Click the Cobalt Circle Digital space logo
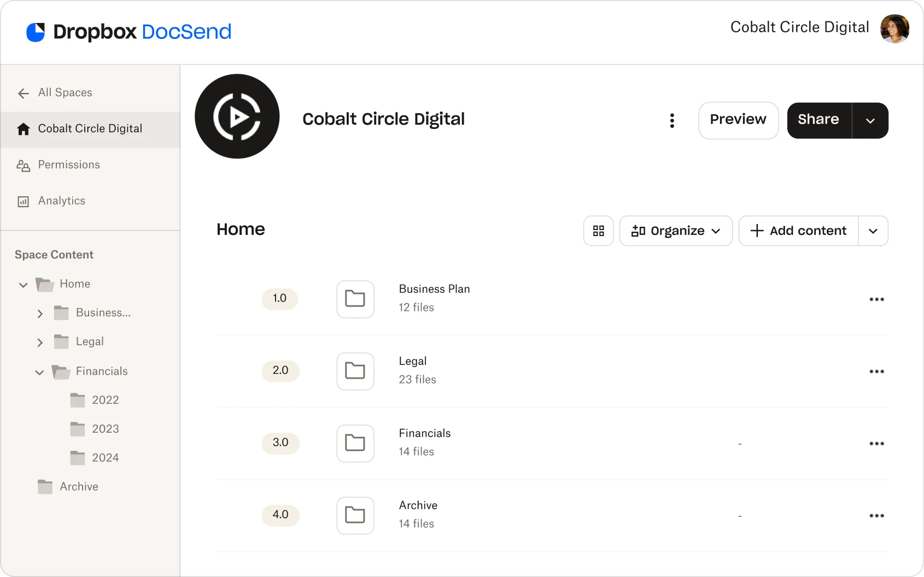This screenshot has height=577, width=924. [237, 116]
